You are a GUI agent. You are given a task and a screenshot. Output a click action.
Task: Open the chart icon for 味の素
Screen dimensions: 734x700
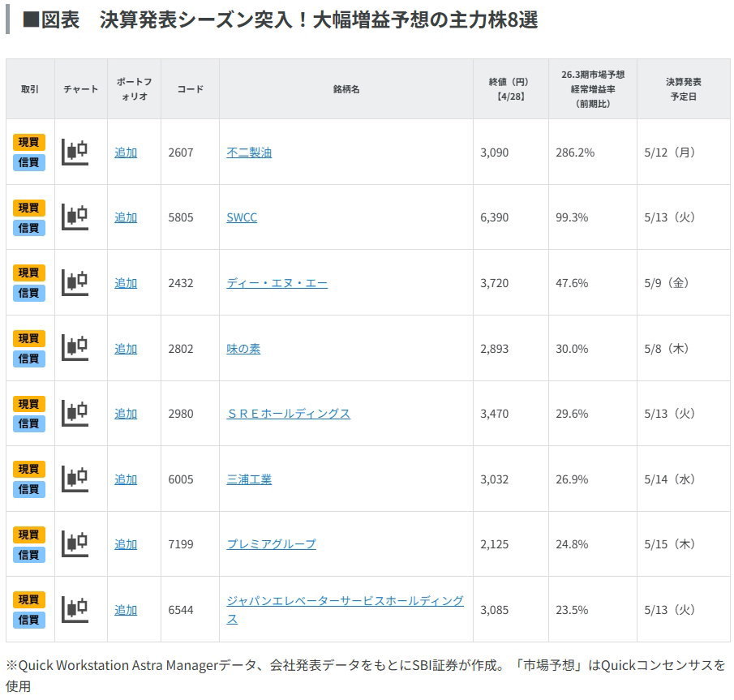tap(75, 348)
